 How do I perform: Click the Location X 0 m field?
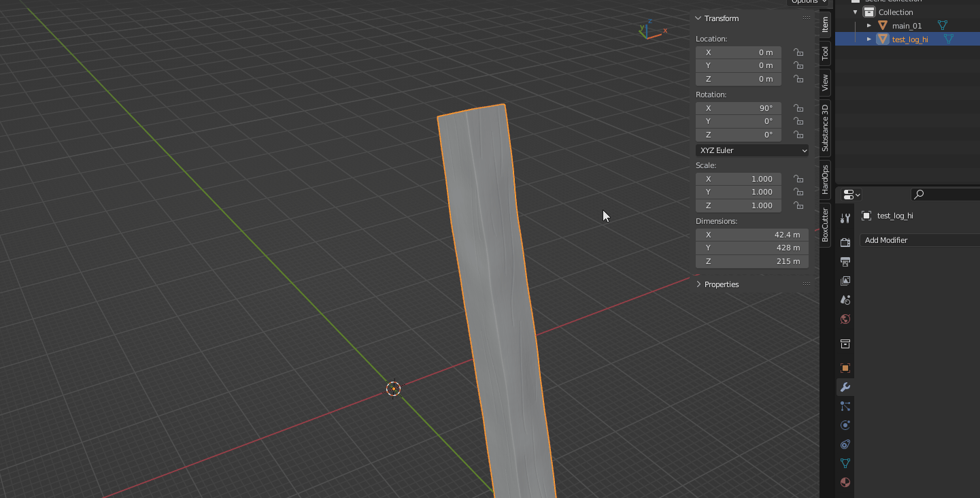739,52
